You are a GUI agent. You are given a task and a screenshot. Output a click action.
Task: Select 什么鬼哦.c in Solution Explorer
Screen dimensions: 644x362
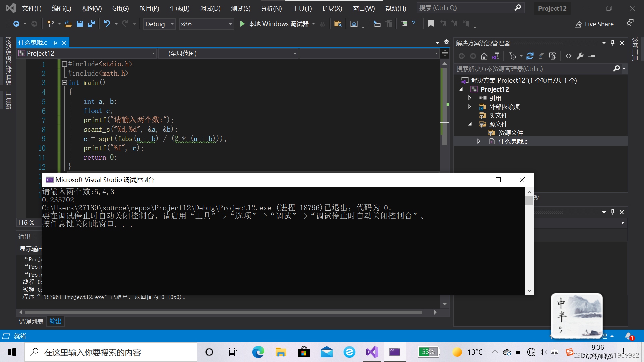513,141
